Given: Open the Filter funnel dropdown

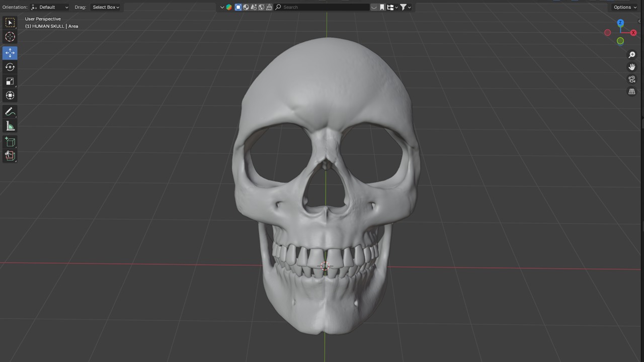Looking at the screenshot, I should click(x=406, y=7).
